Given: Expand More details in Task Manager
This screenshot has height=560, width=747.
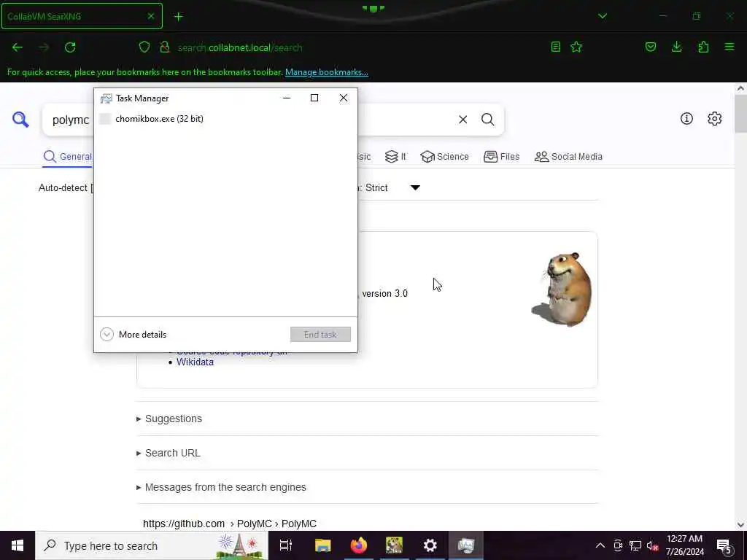Looking at the screenshot, I should (133, 334).
